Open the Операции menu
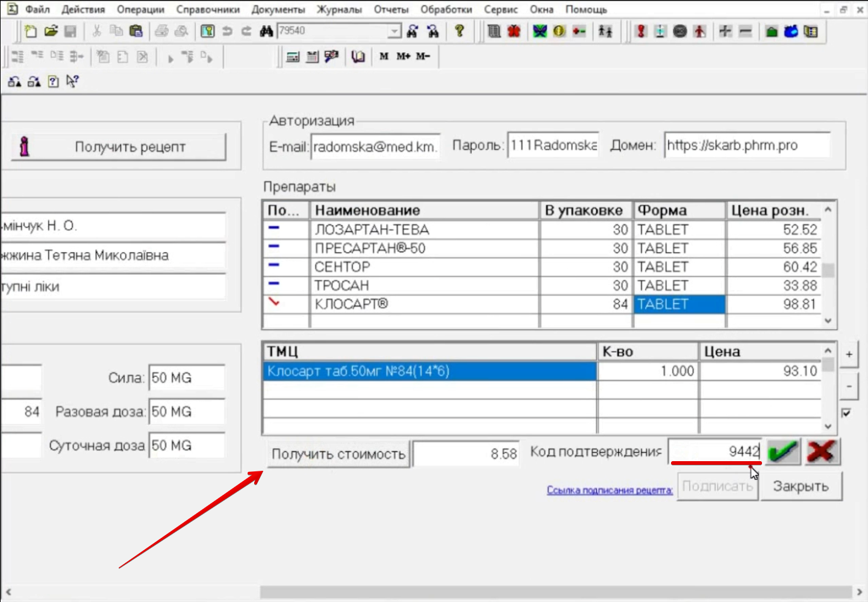 tap(140, 10)
